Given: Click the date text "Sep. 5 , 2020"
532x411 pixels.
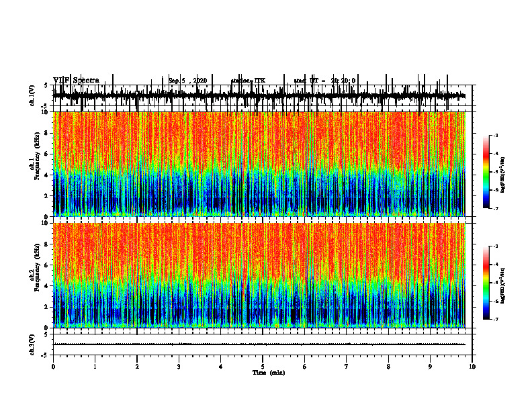Looking at the screenshot, I should [x=187, y=81].
